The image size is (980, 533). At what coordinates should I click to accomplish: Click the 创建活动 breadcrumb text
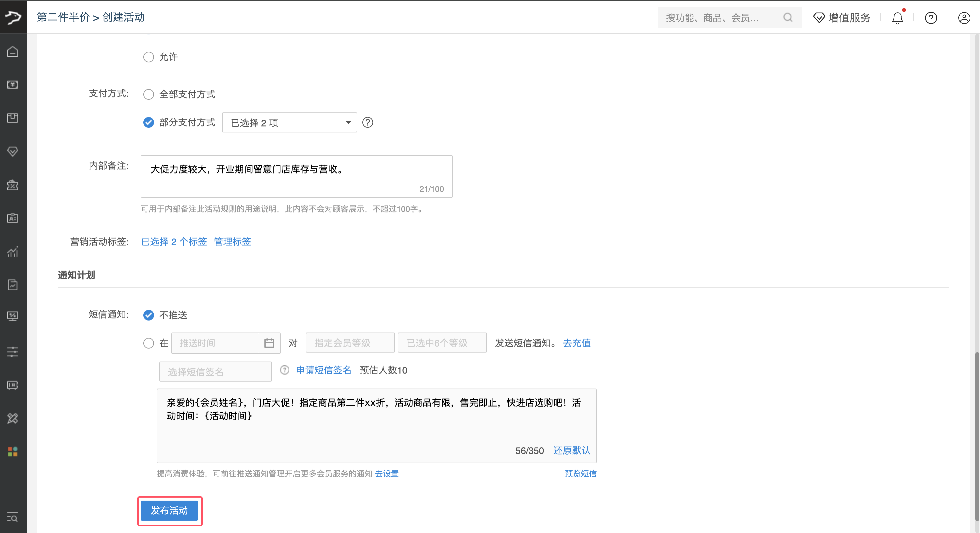coord(123,17)
